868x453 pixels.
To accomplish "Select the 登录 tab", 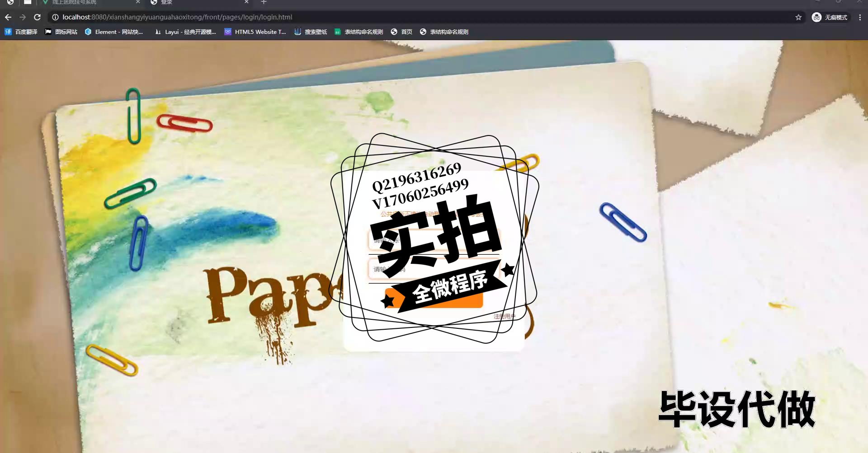I will [x=199, y=2].
